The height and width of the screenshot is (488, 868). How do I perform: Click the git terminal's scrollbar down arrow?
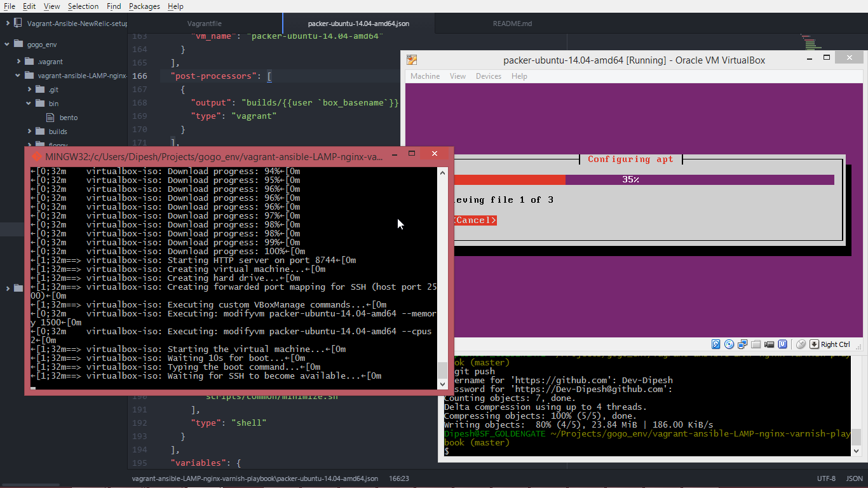click(857, 450)
